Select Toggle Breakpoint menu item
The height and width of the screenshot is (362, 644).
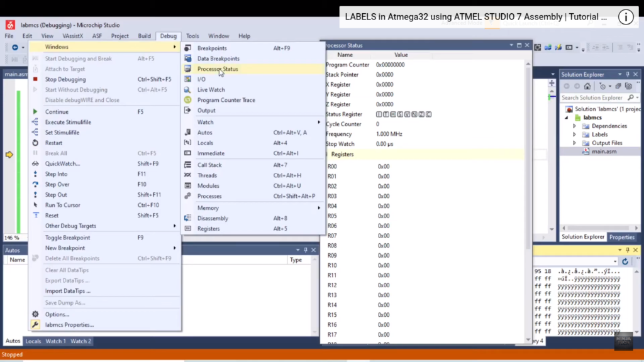[x=105, y=238]
